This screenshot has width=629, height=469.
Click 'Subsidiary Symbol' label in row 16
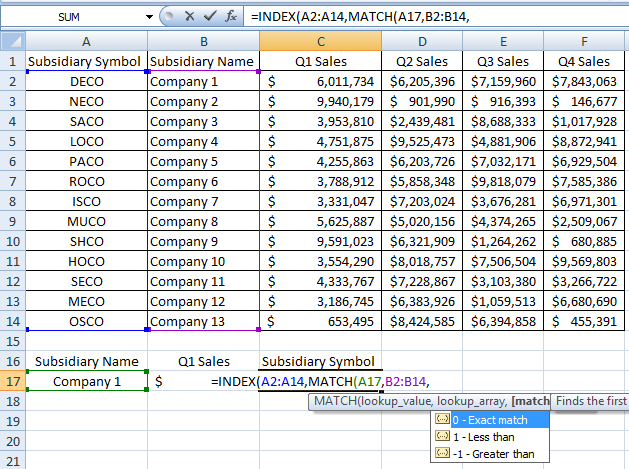(318, 361)
